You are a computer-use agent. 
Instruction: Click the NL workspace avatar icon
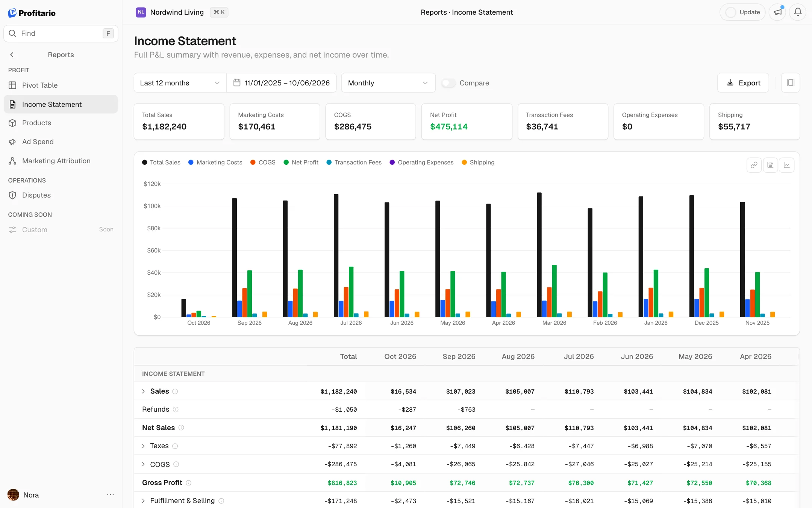pyautogui.click(x=141, y=12)
